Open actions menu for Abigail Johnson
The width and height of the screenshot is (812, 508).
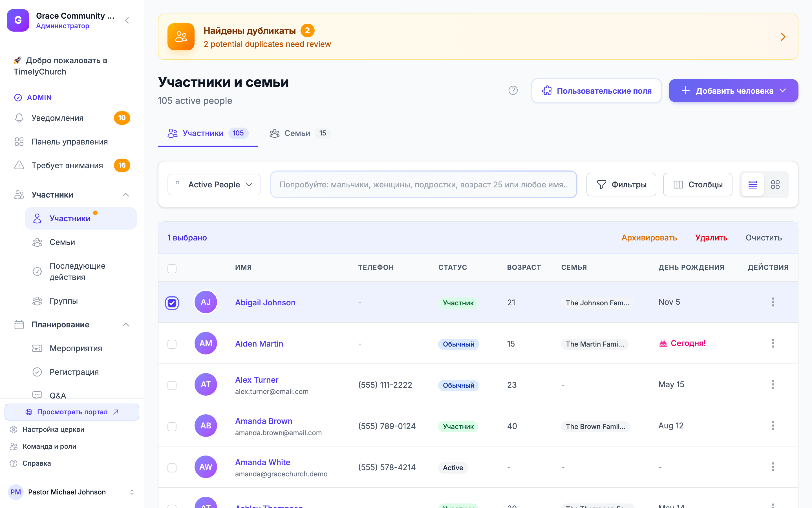[x=773, y=302]
